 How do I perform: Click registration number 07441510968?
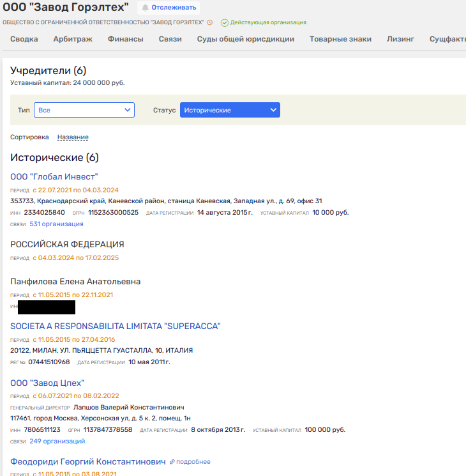[49, 362]
